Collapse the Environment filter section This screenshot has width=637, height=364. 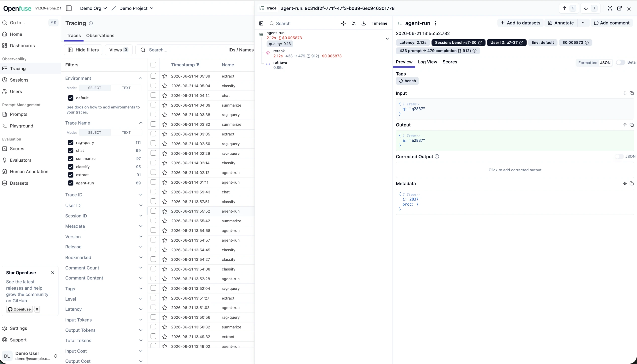[x=141, y=78]
